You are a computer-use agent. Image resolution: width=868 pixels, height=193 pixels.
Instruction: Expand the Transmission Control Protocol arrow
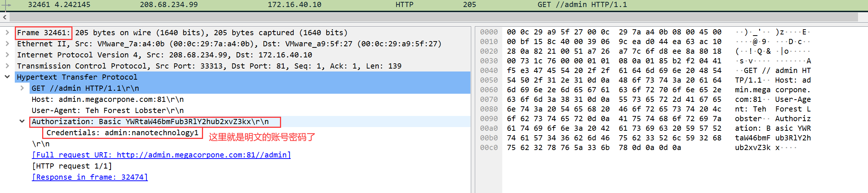coord(7,66)
